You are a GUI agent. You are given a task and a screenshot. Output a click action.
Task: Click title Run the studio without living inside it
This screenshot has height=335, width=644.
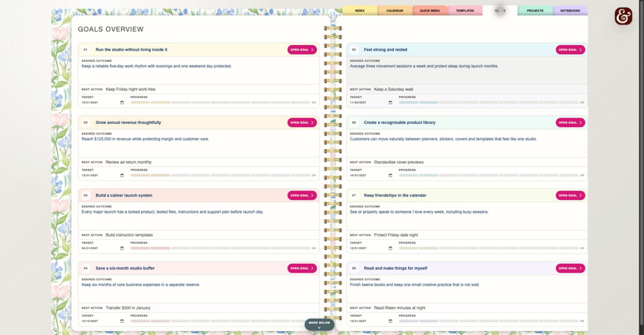click(131, 49)
